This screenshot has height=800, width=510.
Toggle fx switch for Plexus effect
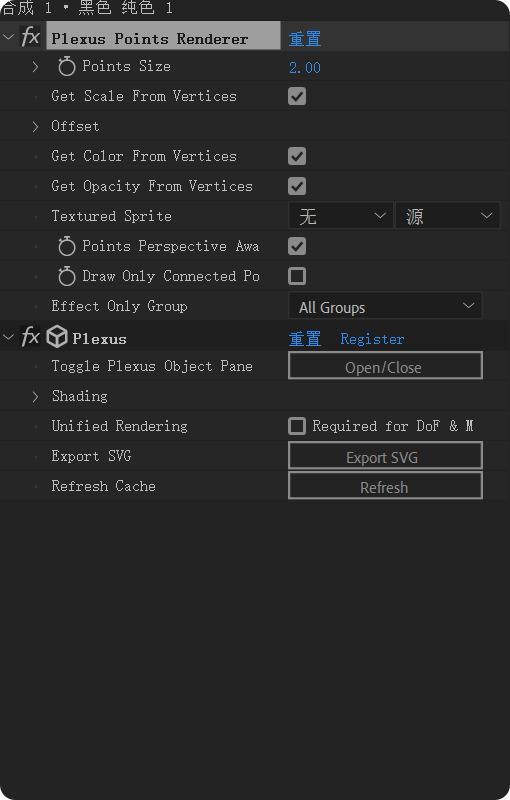tap(30, 337)
